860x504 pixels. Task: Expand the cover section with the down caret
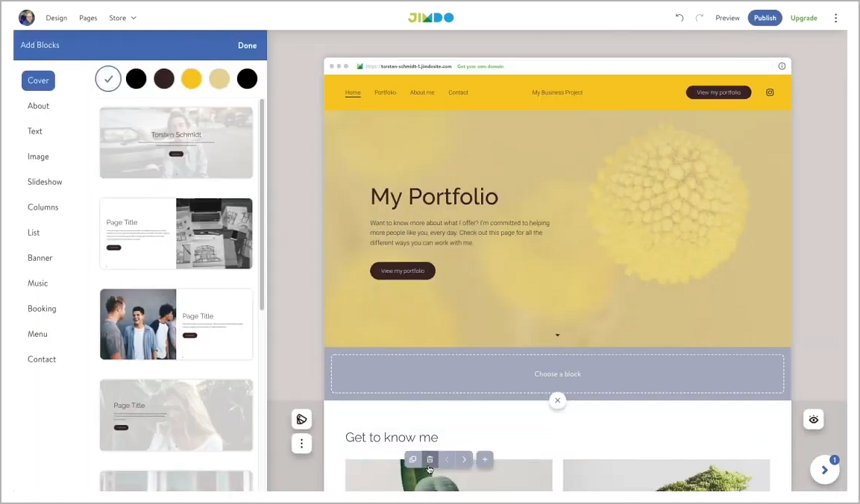pyautogui.click(x=557, y=335)
